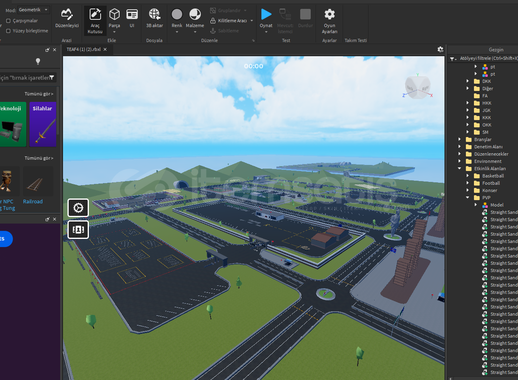This screenshot has width=518, height=380.
Task: Toggle the Yüzey birleştirme checkbox
Action: (8, 31)
